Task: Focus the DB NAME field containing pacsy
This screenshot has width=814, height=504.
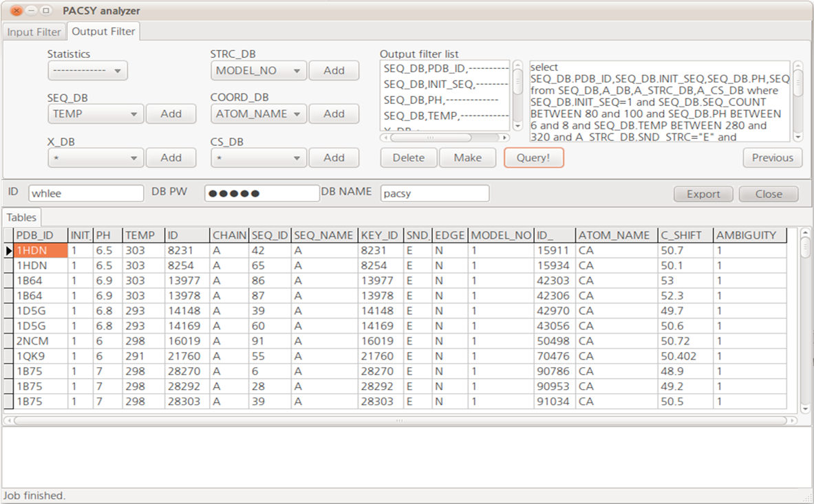Action: click(434, 193)
